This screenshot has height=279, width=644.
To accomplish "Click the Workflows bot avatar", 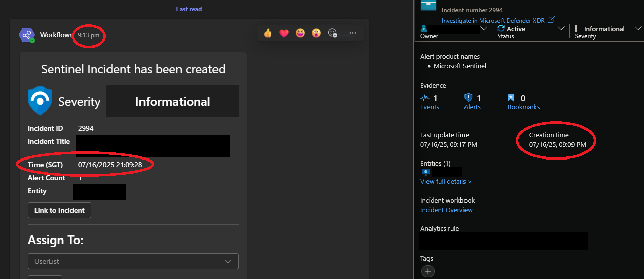I will [x=27, y=35].
